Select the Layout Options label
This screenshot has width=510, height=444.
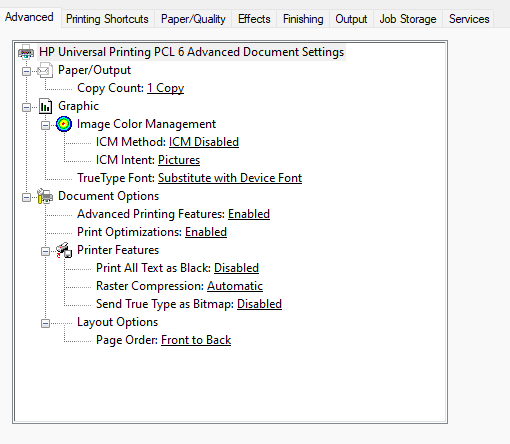117,322
